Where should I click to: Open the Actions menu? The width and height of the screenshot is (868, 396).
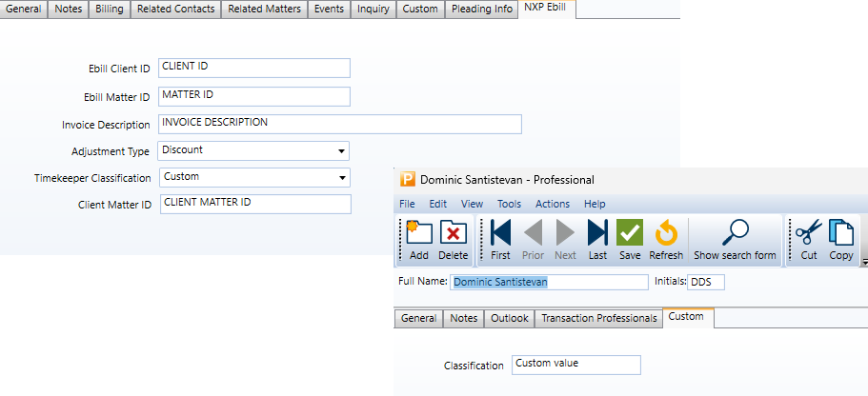[x=553, y=204]
